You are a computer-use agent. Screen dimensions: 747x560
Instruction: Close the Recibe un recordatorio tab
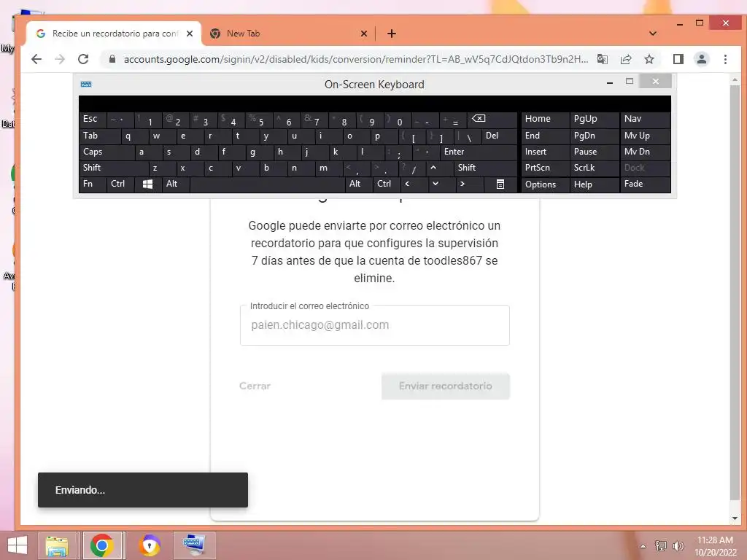pyautogui.click(x=190, y=34)
